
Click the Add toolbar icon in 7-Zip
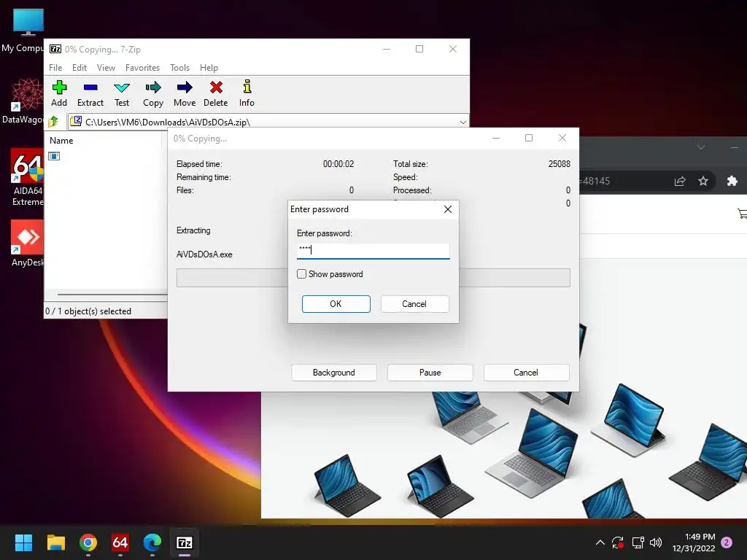click(x=59, y=93)
